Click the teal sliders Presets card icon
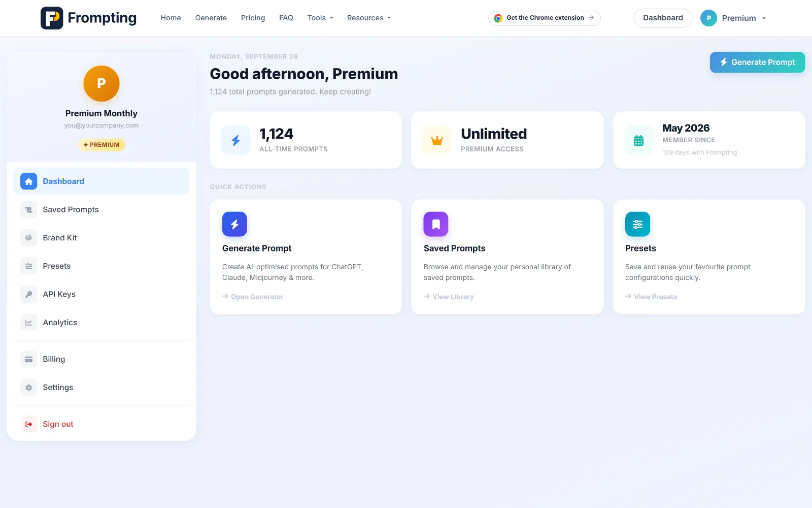 pyautogui.click(x=637, y=224)
